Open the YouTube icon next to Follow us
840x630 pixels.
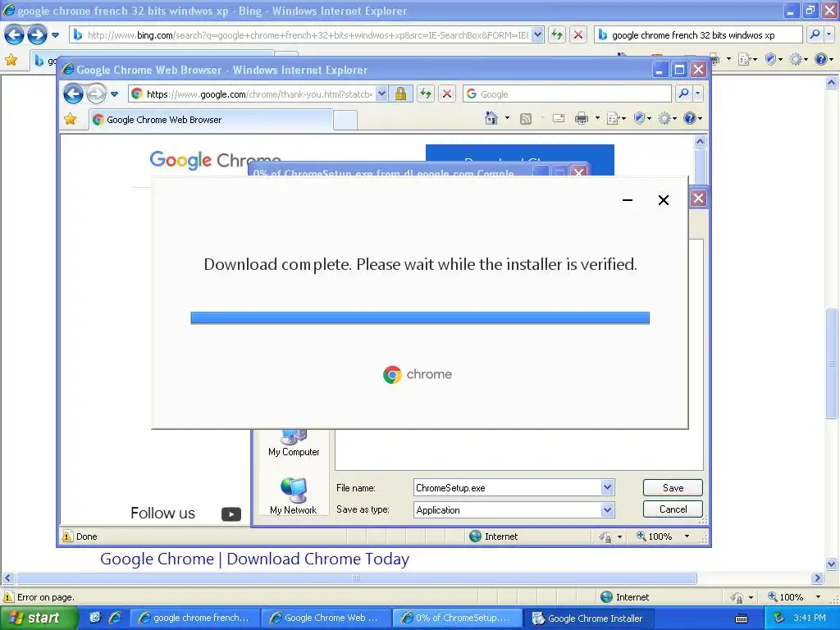pyautogui.click(x=231, y=514)
